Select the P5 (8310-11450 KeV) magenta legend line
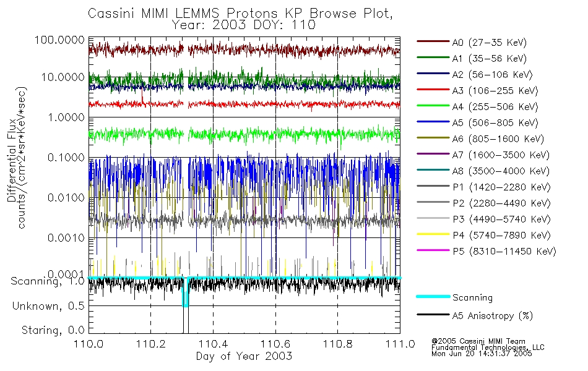 click(433, 250)
